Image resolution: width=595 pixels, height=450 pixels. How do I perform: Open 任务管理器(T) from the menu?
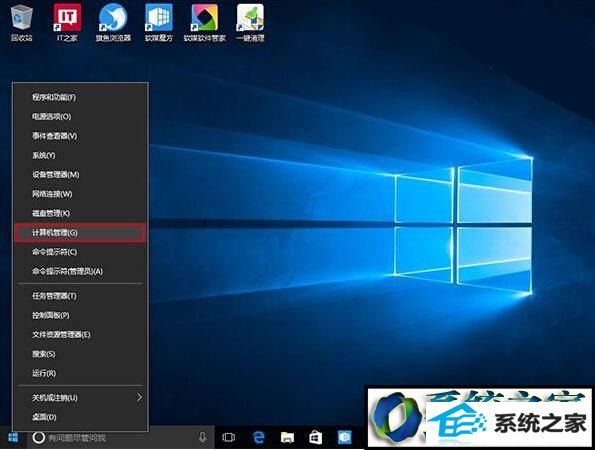click(x=80, y=296)
